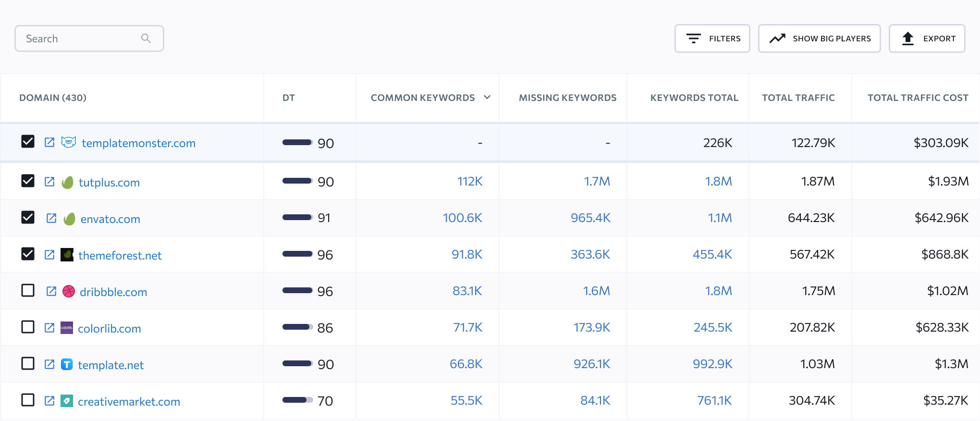Open template.net domain link
This screenshot has width=980, height=421.
point(110,365)
